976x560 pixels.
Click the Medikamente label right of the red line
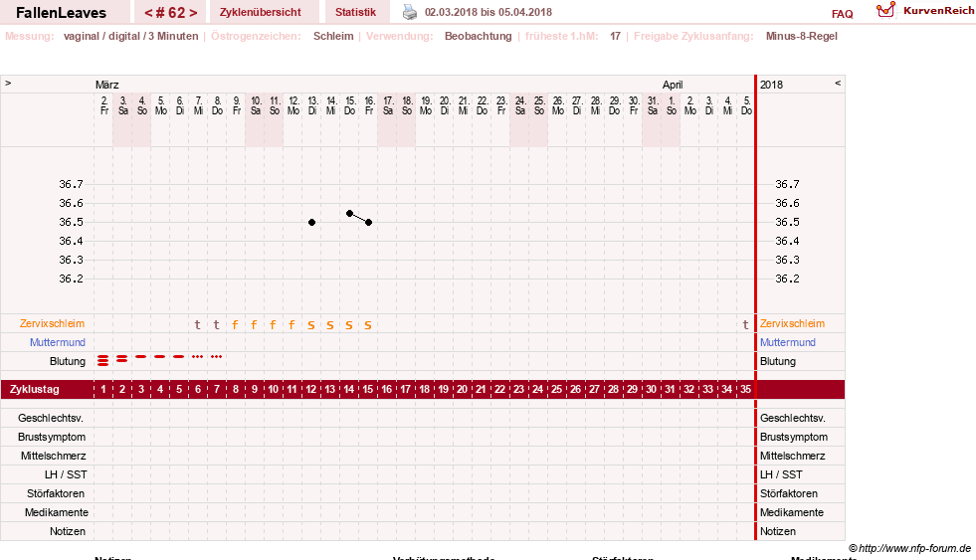coord(792,512)
